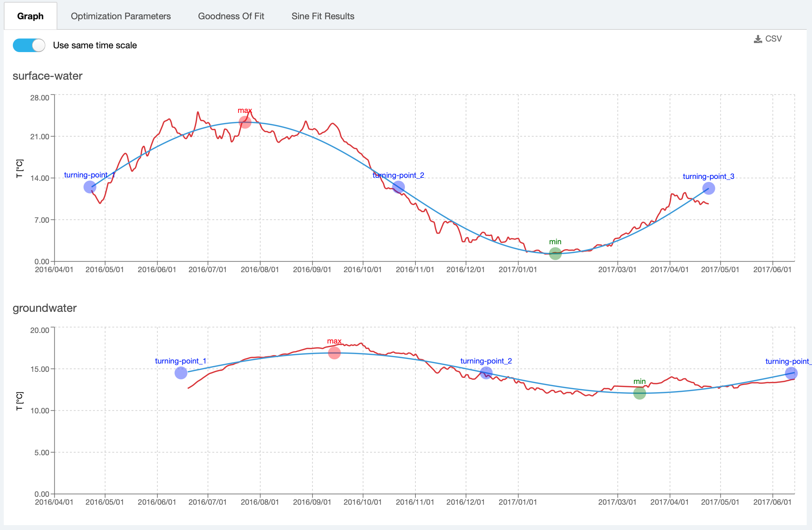
Task: Click 2017/03/01 label under groundwater chart
Action: pyautogui.click(x=617, y=502)
